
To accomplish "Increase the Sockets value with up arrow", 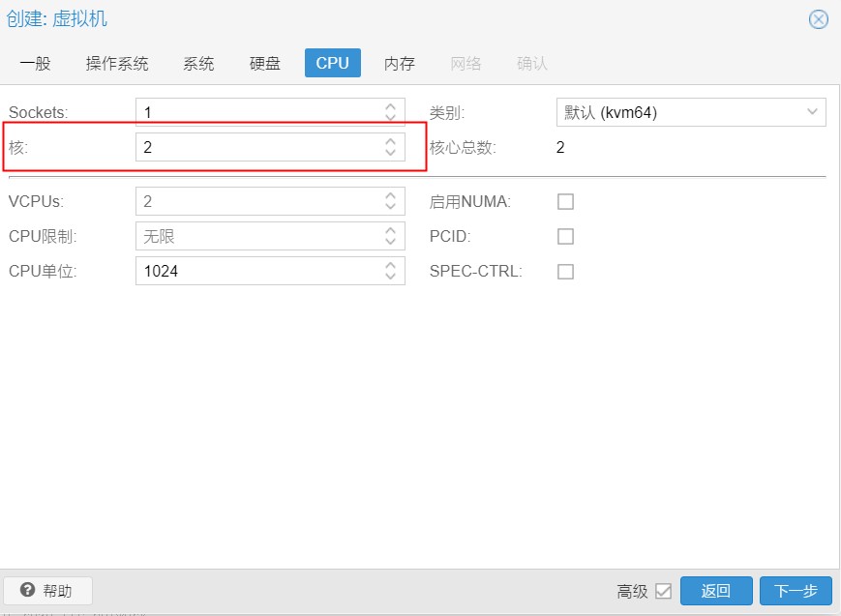I will 390,106.
